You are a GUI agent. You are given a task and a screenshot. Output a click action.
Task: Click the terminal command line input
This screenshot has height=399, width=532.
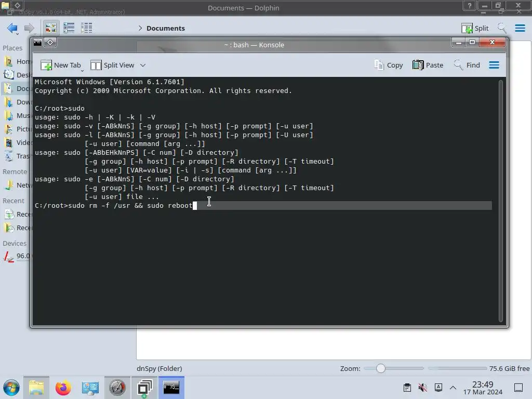263,206
